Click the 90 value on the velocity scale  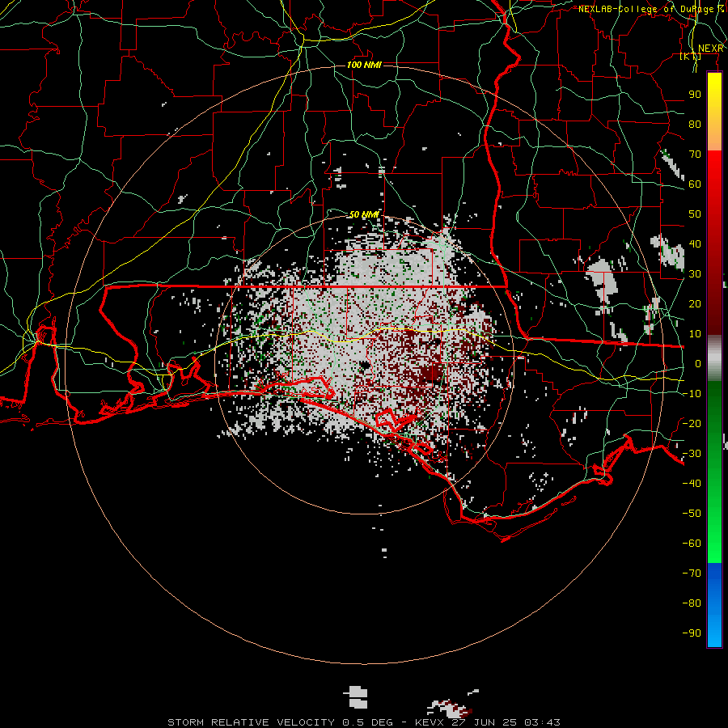[x=695, y=95]
